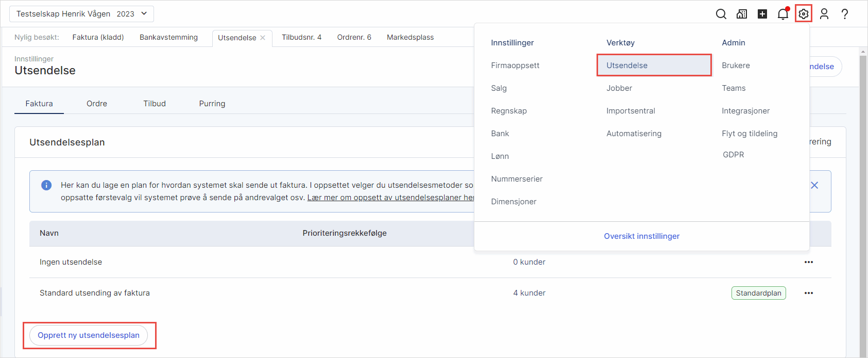Open more options for Ingen utsendelse row
The height and width of the screenshot is (358, 868).
click(809, 262)
